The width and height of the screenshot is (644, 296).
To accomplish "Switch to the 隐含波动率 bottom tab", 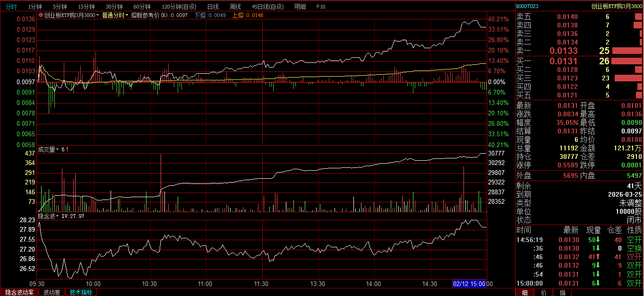I will 19,292.
